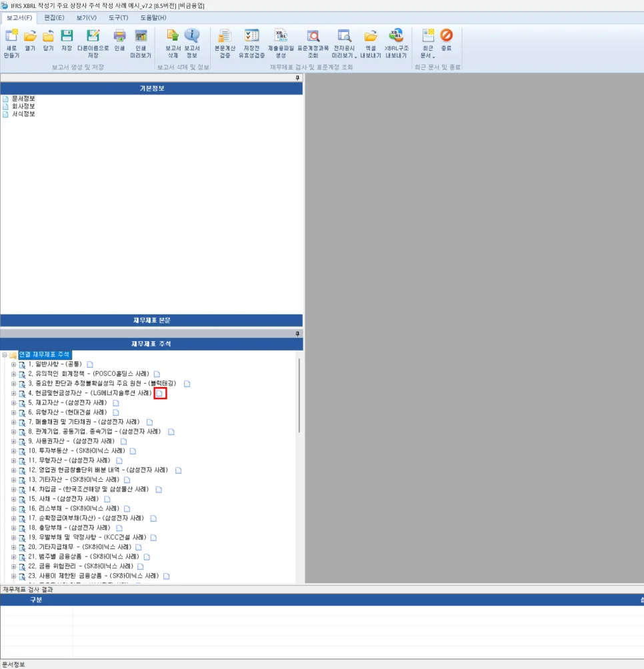The width and height of the screenshot is (644, 669).
Task: Click page icon beside 4. 현금및현금성자산
Action: pos(160,394)
